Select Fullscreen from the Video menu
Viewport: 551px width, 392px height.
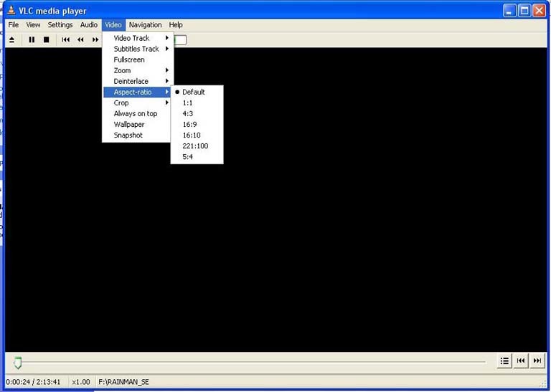click(129, 59)
